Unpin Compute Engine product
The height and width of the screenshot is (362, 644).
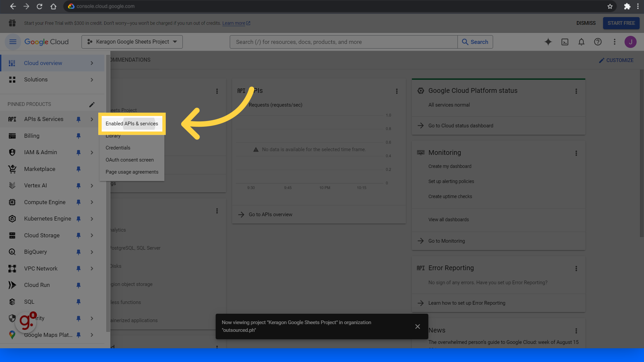click(x=78, y=202)
